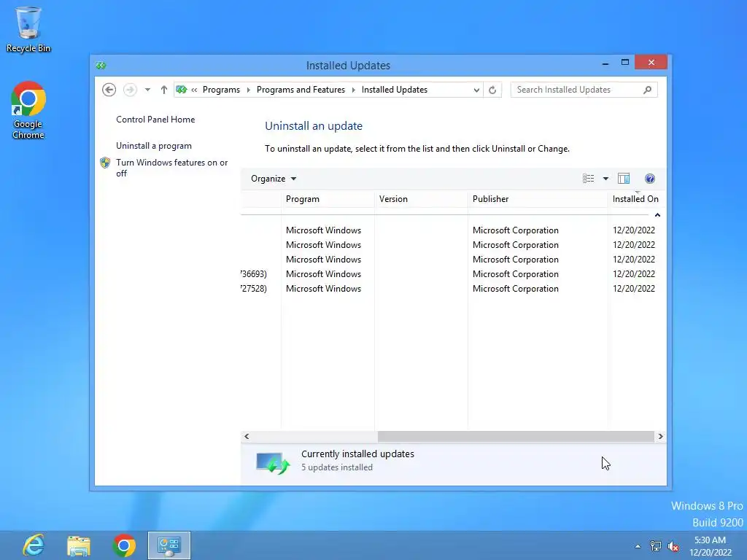This screenshot has height=560, width=747.
Task: Go back using the Back arrow button
Action: click(x=109, y=90)
